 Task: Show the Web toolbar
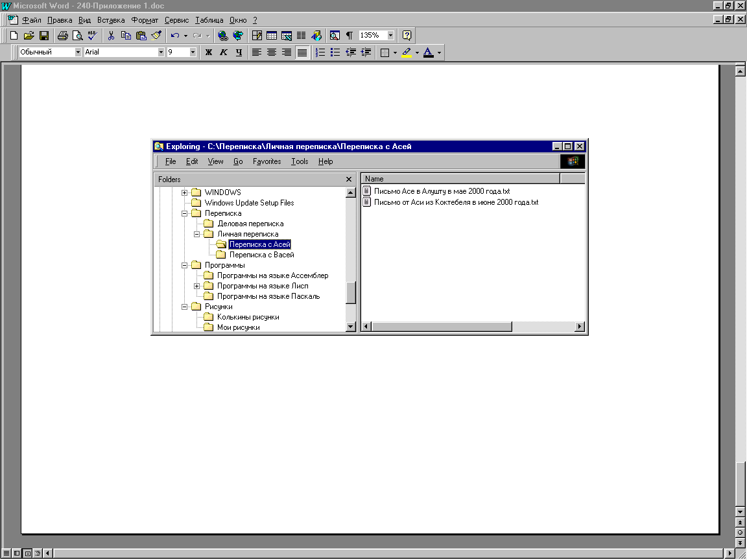pos(238,35)
